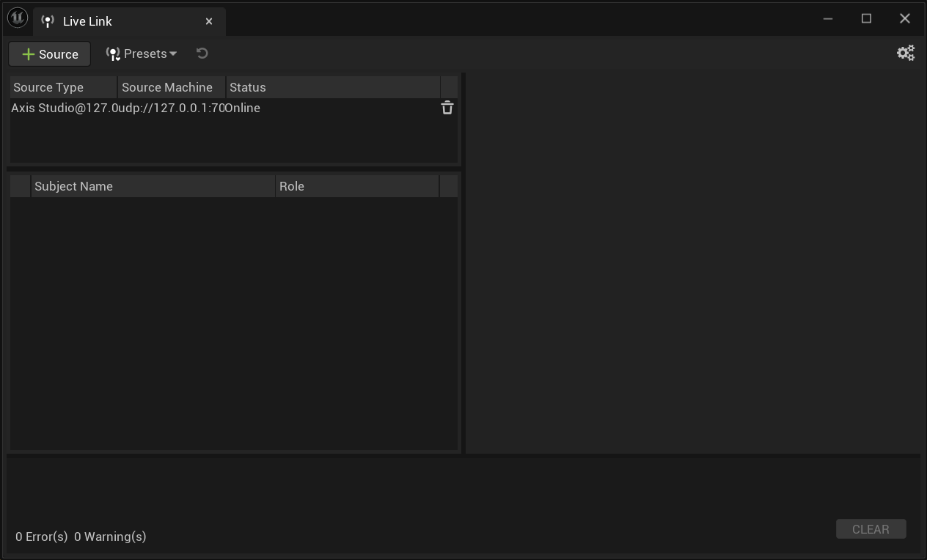Click the CLEAR button in message log
The height and width of the screenshot is (560, 927).
click(x=871, y=529)
